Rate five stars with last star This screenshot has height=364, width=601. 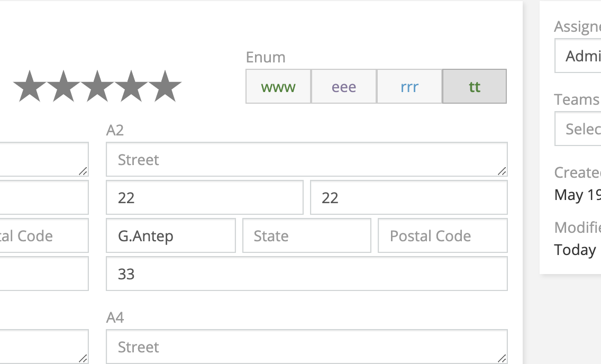tap(165, 86)
